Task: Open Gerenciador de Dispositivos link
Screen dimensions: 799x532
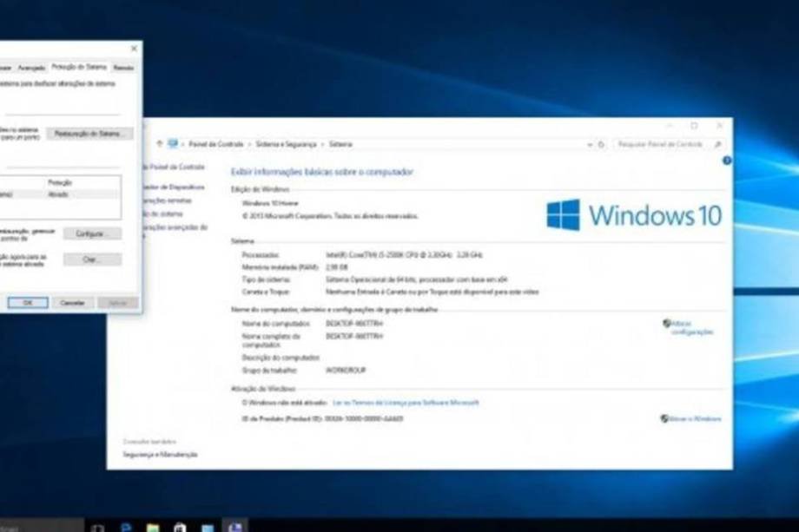Action: point(173,187)
